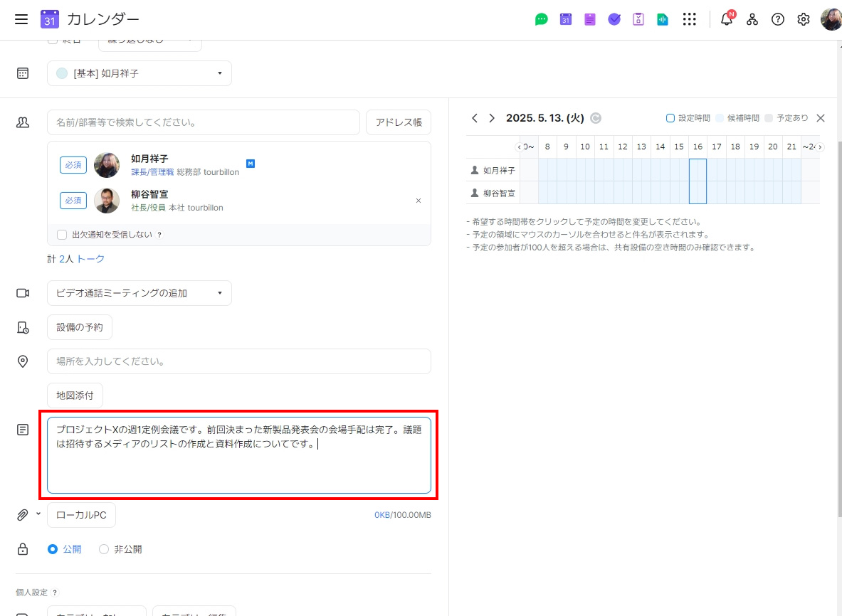Open the task checkmark service icon

(x=614, y=19)
